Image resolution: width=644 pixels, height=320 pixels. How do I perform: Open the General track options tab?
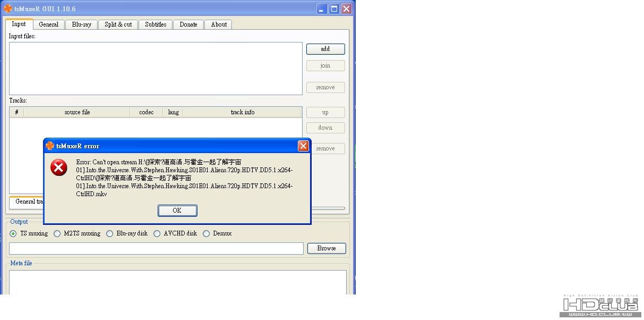pyautogui.click(x=27, y=202)
